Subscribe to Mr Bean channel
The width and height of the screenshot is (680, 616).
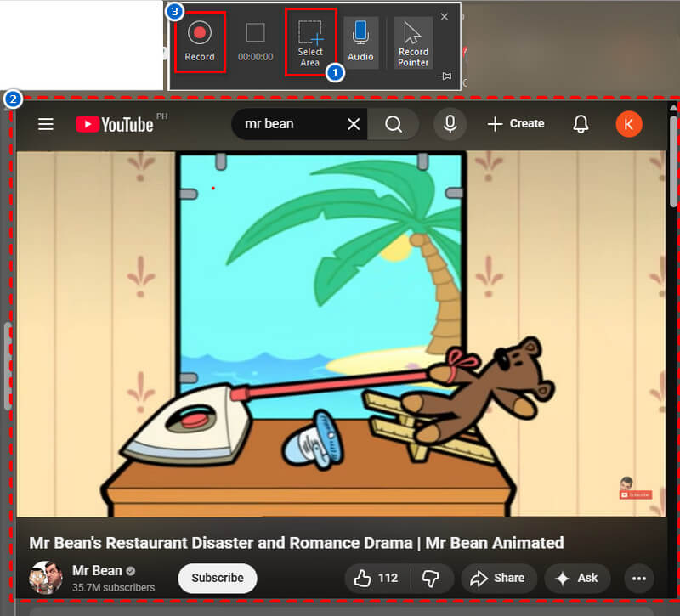pyautogui.click(x=218, y=578)
